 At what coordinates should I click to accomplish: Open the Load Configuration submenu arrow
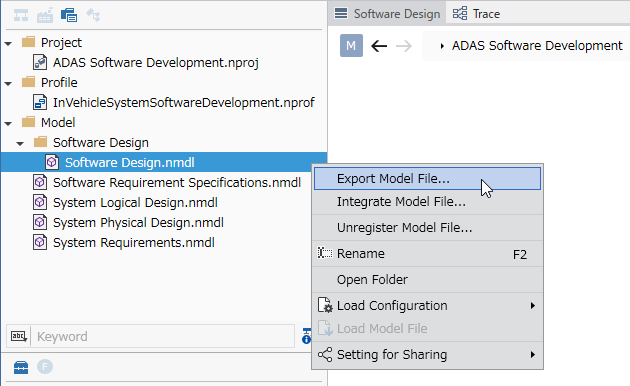pos(533,306)
